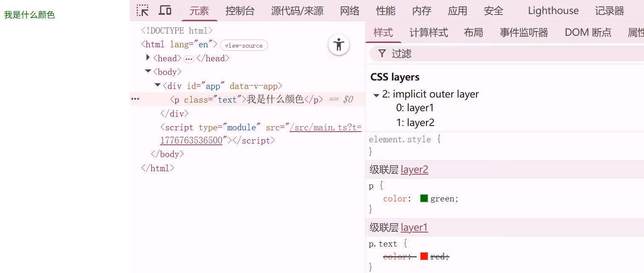Collapse the div#app element node

pyautogui.click(x=157, y=86)
